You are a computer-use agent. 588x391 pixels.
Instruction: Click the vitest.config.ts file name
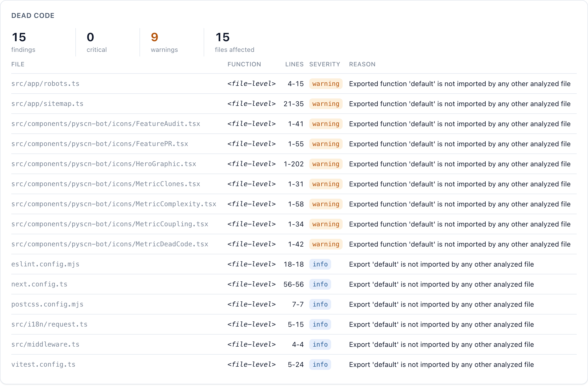[43, 365]
